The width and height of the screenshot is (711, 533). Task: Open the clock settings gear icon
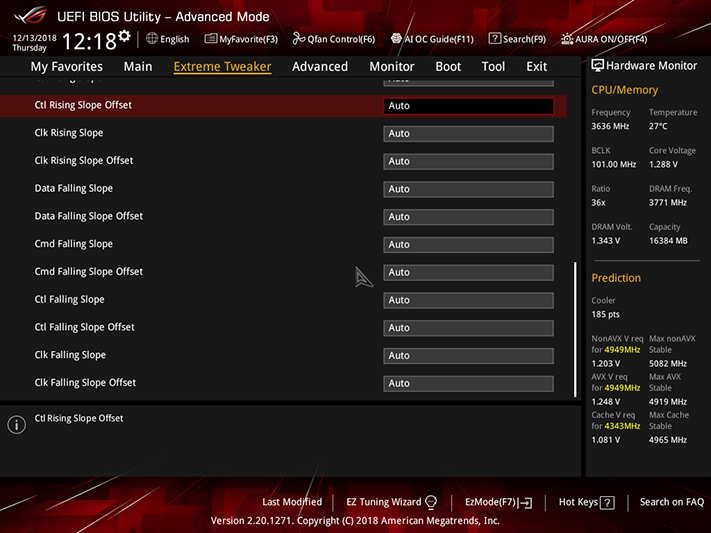pyautogui.click(x=124, y=36)
